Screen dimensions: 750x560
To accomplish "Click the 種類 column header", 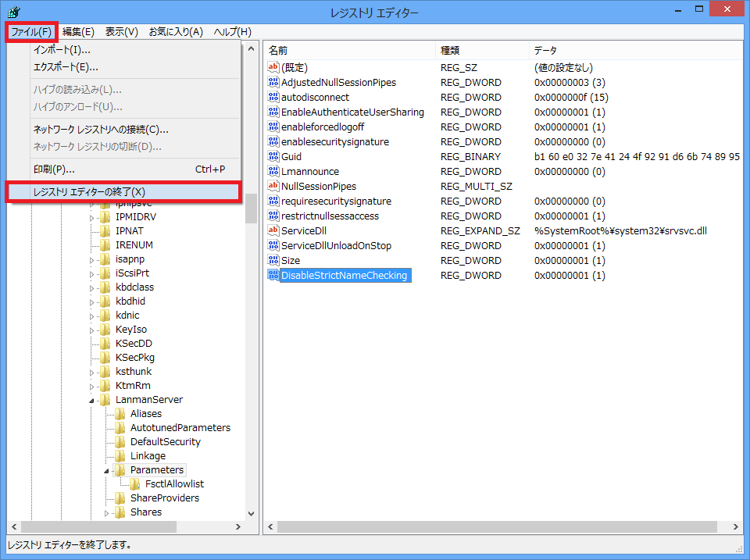I will pos(480,50).
